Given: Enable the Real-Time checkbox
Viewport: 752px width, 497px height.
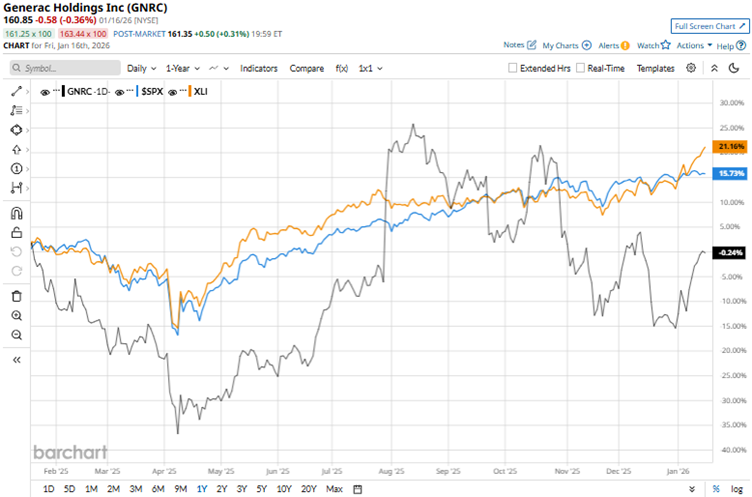Looking at the screenshot, I should point(579,68).
